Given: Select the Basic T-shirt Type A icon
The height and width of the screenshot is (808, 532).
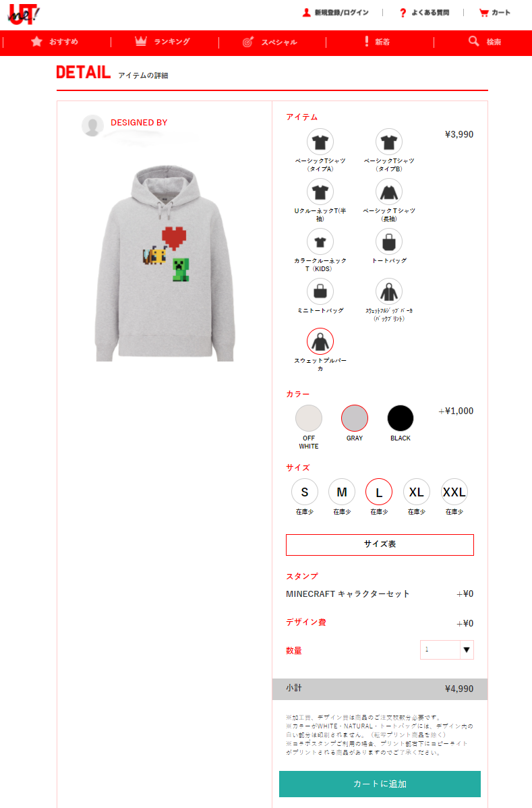Looking at the screenshot, I should tap(320, 142).
